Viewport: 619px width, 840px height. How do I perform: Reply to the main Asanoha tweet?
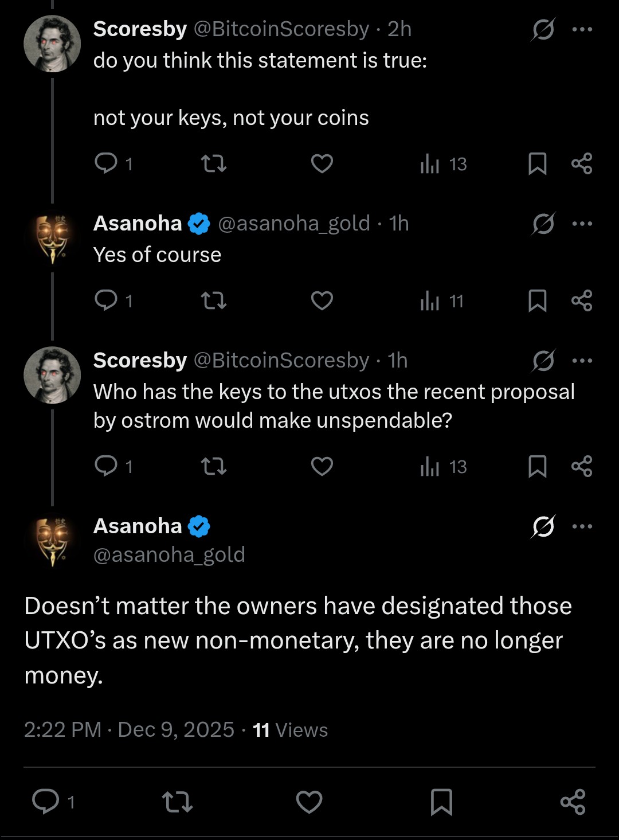[46, 802]
